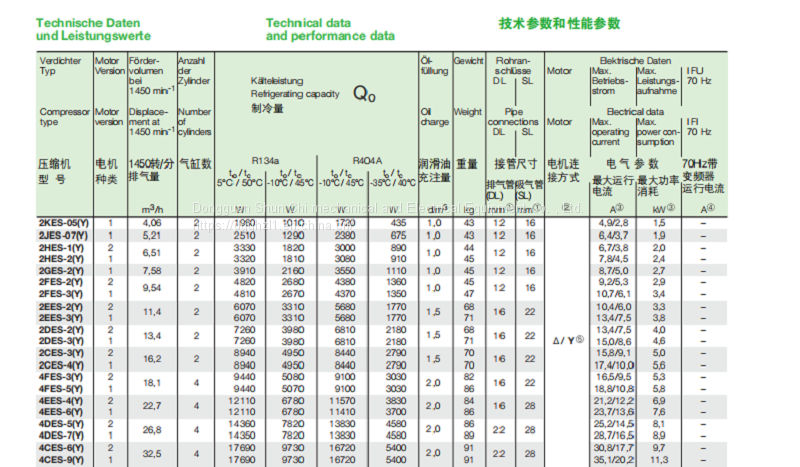Select the 2KES-05(Y) compressor row label
This screenshot has width=800, height=467.
62,221
